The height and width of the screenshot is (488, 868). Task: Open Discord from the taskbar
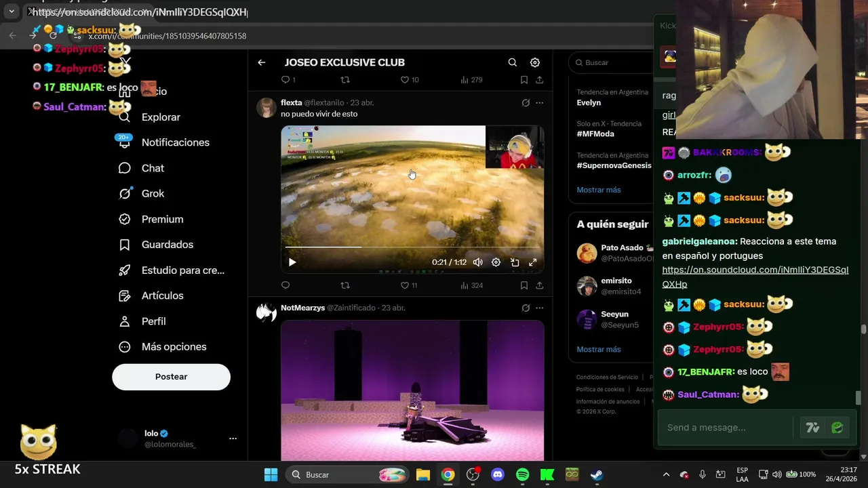pyautogui.click(x=498, y=474)
